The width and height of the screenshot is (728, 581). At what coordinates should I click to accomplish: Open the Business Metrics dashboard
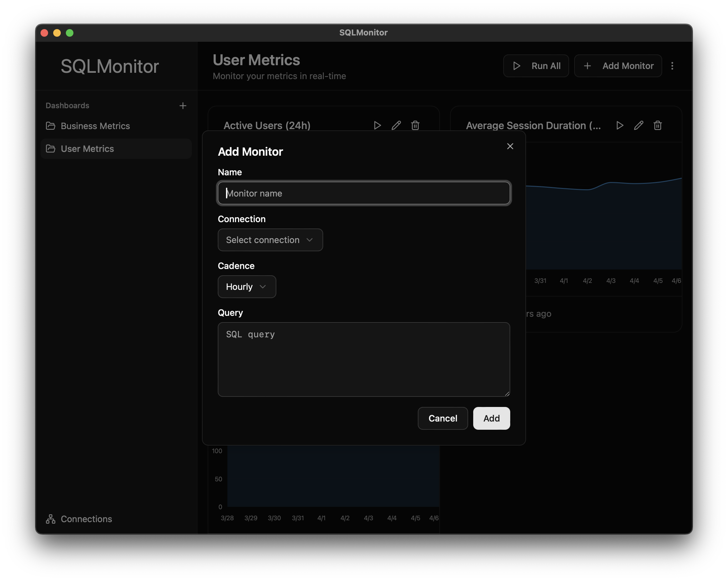tap(116, 126)
